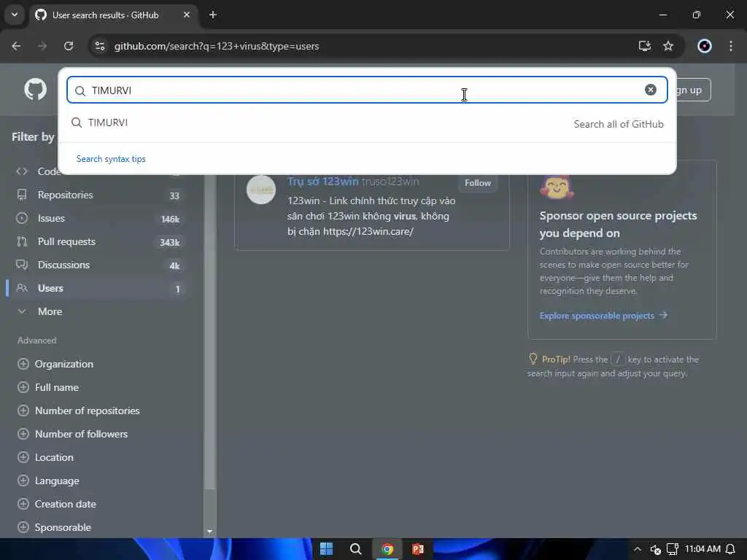Close the User search results tab
The height and width of the screenshot is (560, 747).
[x=187, y=15]
